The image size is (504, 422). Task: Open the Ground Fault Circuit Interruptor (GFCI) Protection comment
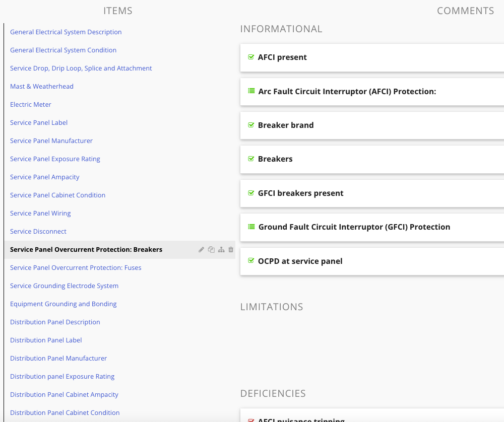372,228
